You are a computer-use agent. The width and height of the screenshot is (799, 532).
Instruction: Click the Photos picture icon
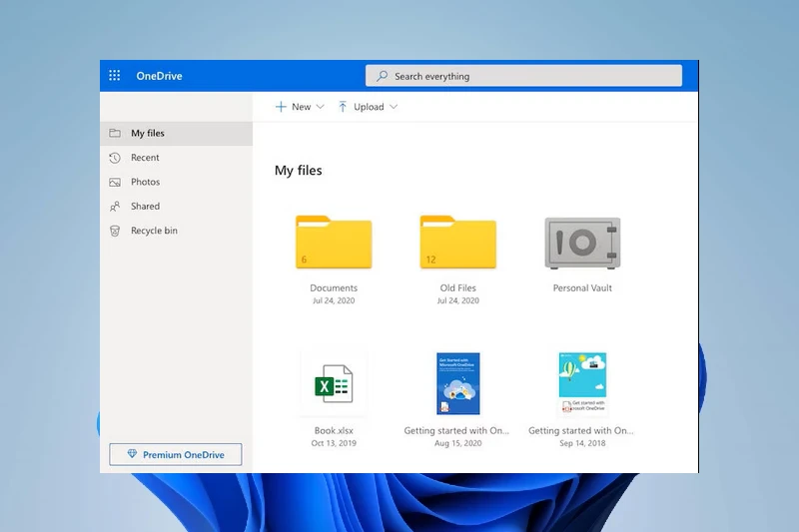tap(115, 182)
